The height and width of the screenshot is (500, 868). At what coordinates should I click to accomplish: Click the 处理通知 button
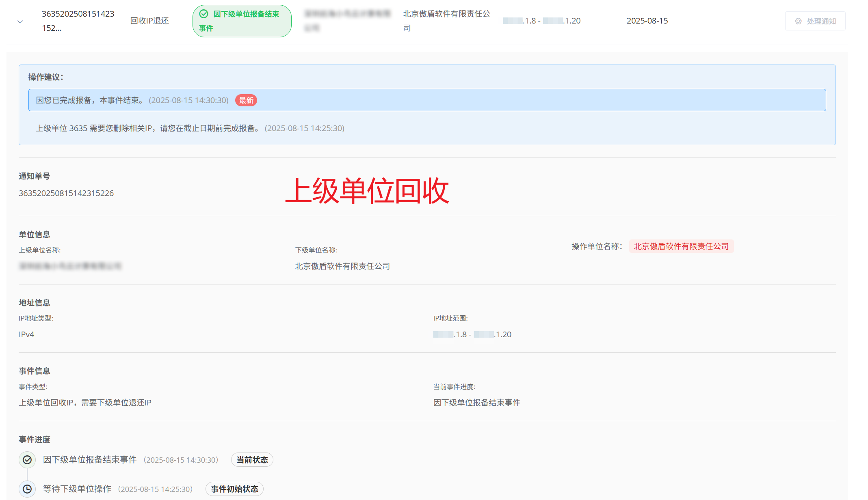(815, 21)
